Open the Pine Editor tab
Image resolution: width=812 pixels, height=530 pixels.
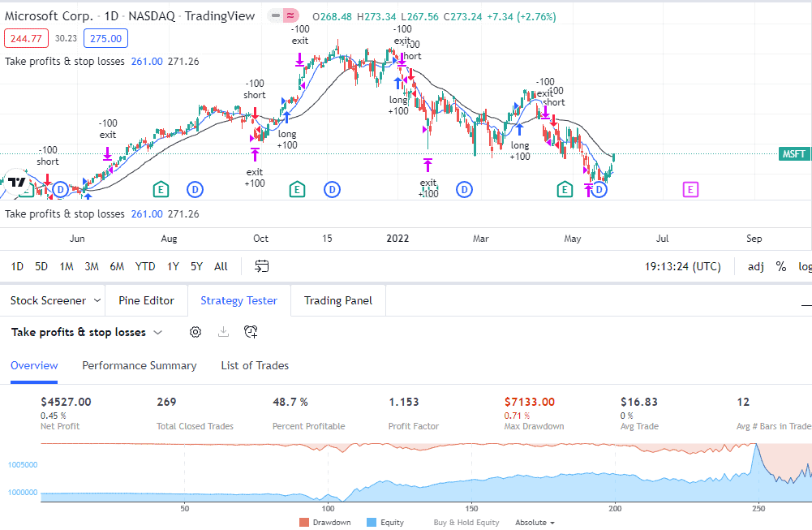tap(146, 300)
